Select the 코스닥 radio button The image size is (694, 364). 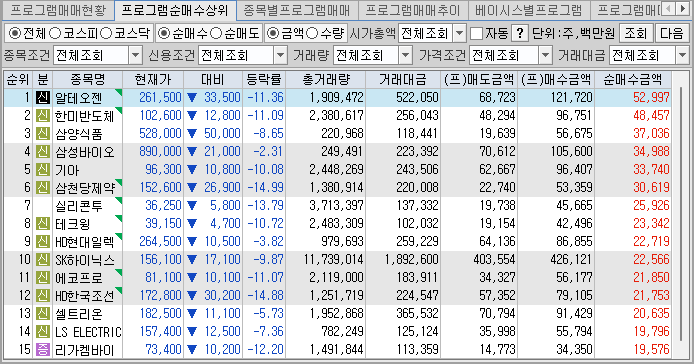(x=106, y=33)
